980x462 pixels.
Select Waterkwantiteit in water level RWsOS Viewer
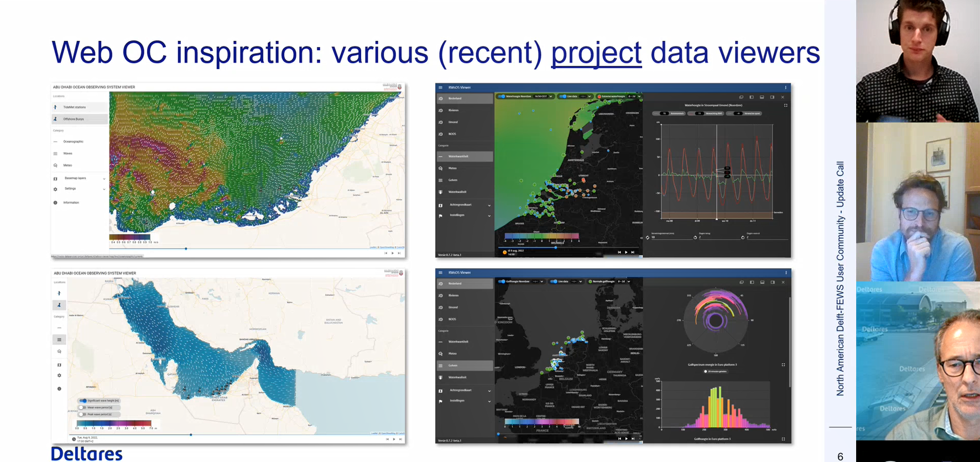click(465, 157)
